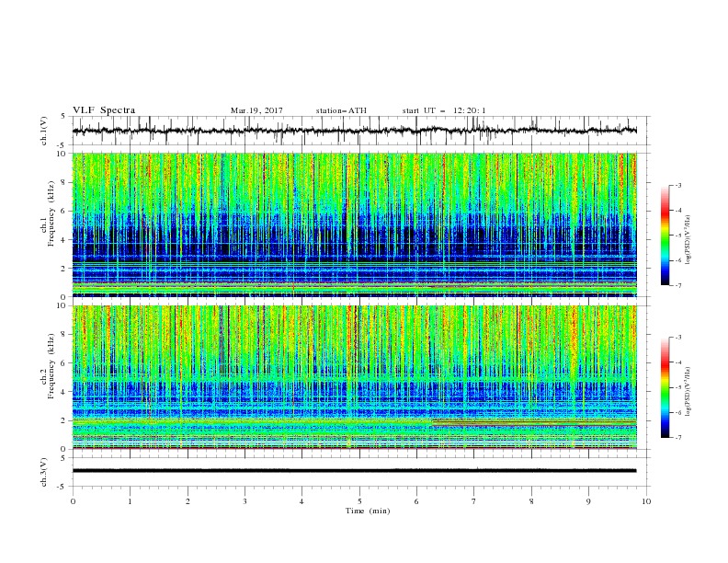Click time axis tick label '5'
The image size is (728, 563).
click(359, 501)
